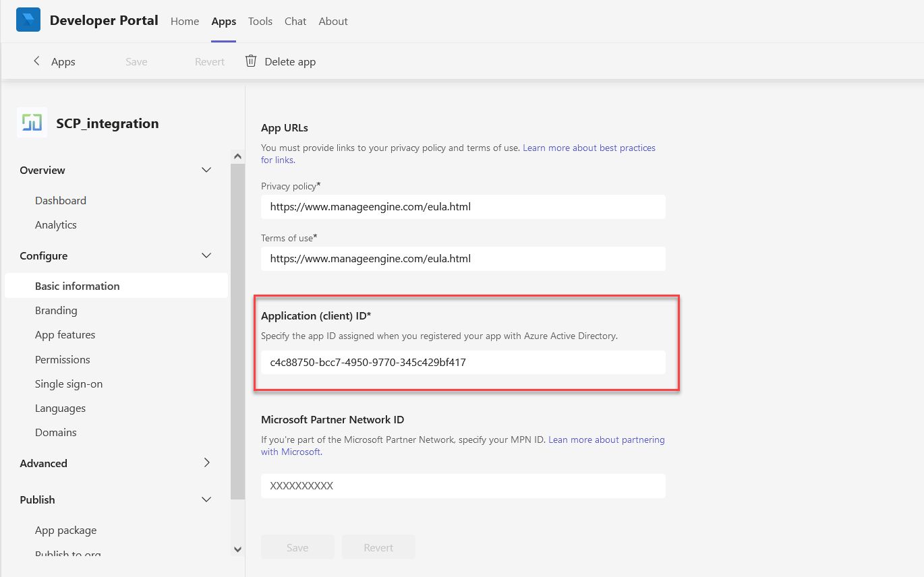Collapse the Configure section chevron
Viewport: 924px width, 577px height.
click(206, 255)
